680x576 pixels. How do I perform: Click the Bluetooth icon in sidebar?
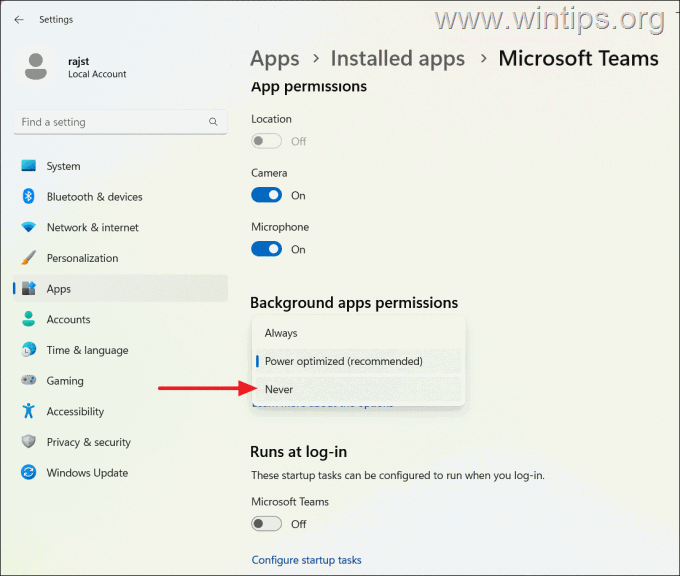coord(29,196)
